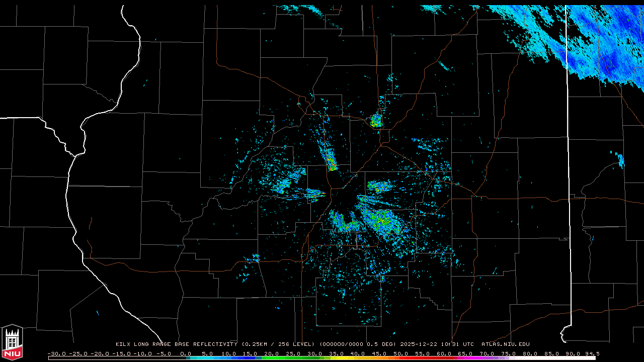Viewport: 644px width, 362px height.
Task: Click the small blue echo patch far southwest
Action: (253, 259)
